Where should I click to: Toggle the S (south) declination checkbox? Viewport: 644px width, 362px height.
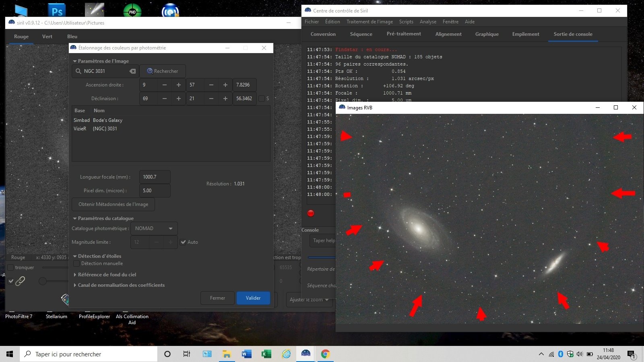tap(262, 99)
